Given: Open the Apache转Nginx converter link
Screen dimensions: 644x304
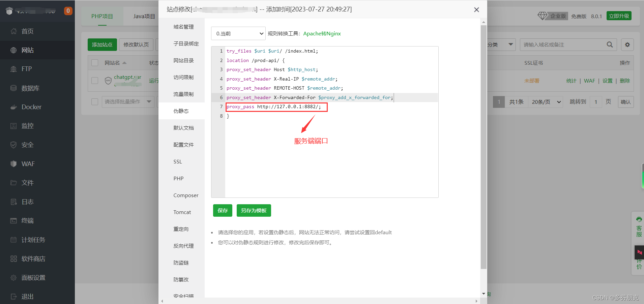Looking at the screenshot, I should 322,33.
